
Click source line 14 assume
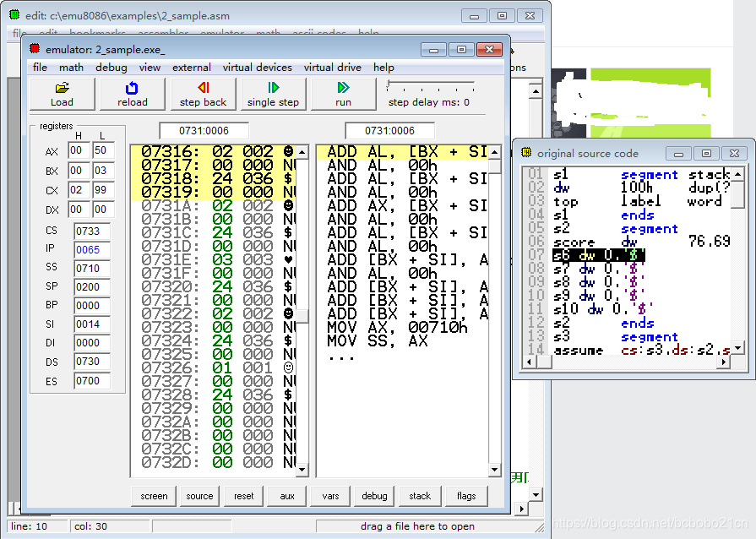pos(641,350)
